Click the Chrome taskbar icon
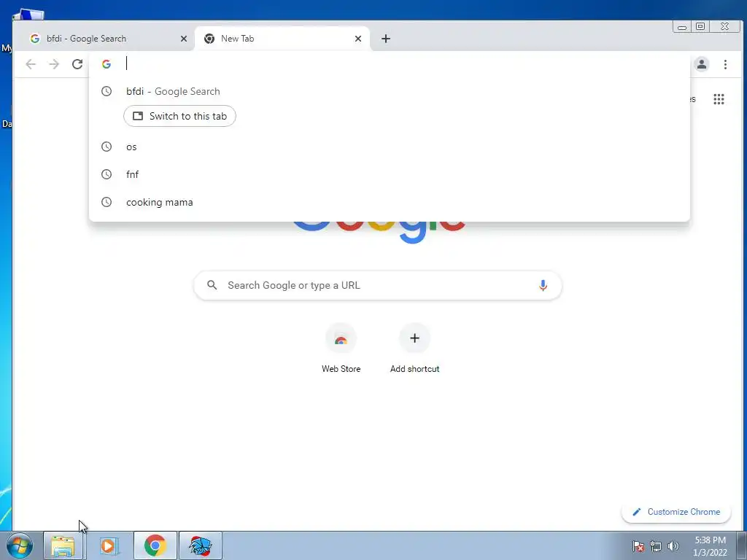 tap(155, 545)
